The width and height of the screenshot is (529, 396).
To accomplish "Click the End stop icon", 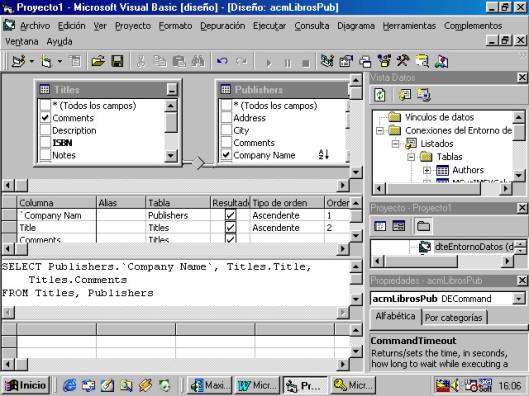I will tap(306, 63).
